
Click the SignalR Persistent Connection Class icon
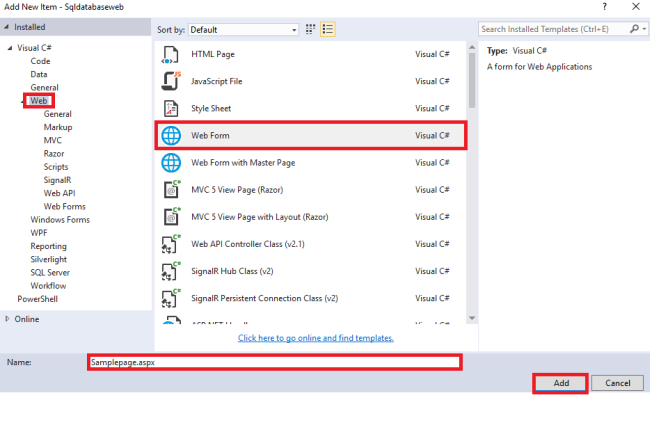[x=171, y=298]
